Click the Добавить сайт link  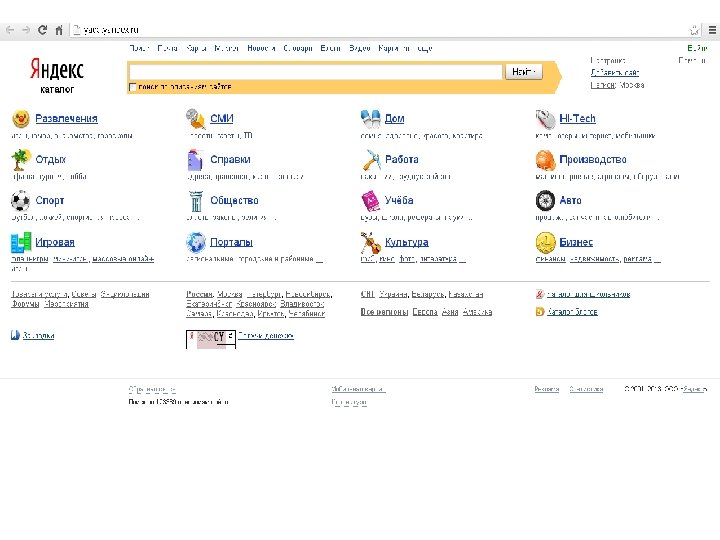[614, 73]
